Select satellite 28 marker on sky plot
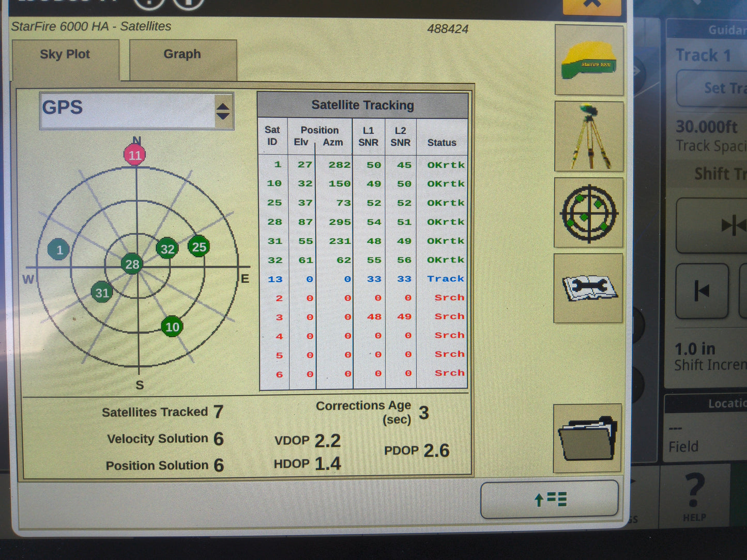This screenshot has height=560, width=747. 132,265
